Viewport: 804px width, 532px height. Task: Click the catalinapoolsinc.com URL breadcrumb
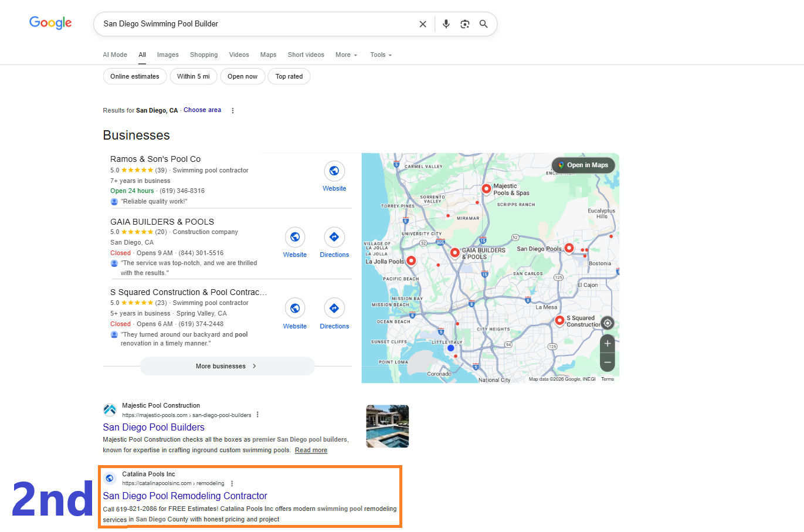click(173, 483)
